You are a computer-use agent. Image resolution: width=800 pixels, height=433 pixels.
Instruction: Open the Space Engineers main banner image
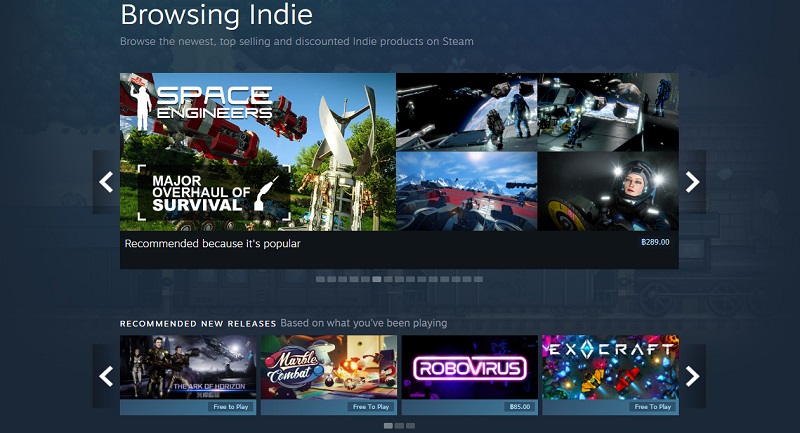tap(258, 152)
